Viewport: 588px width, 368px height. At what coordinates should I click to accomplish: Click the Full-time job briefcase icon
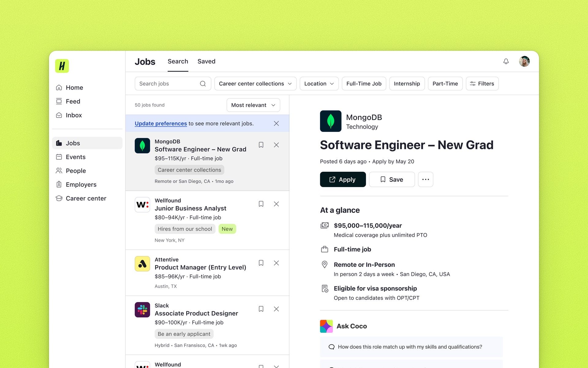[x=325, y=249]
